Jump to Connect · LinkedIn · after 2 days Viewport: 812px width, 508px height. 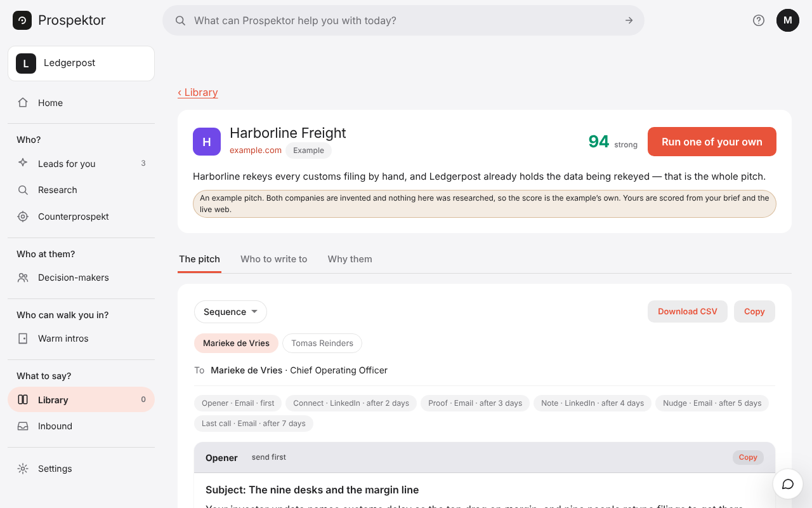(x=351, y=403)
